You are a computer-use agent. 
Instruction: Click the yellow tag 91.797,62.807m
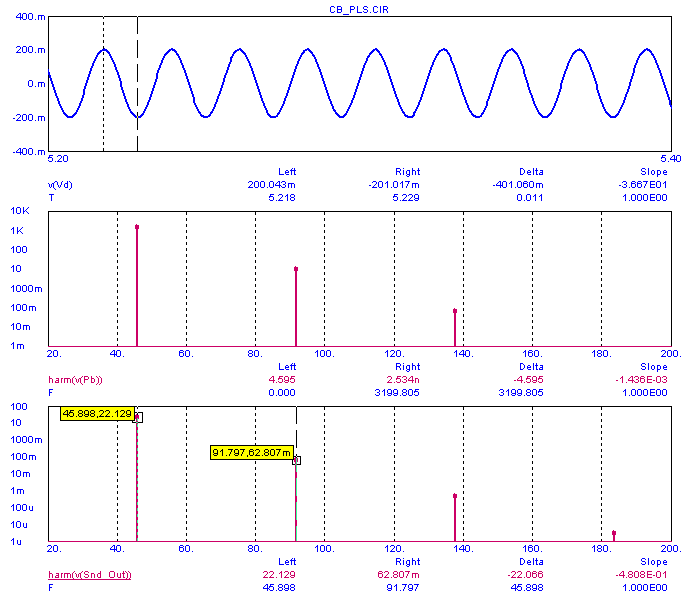click(x=252, y=452)
